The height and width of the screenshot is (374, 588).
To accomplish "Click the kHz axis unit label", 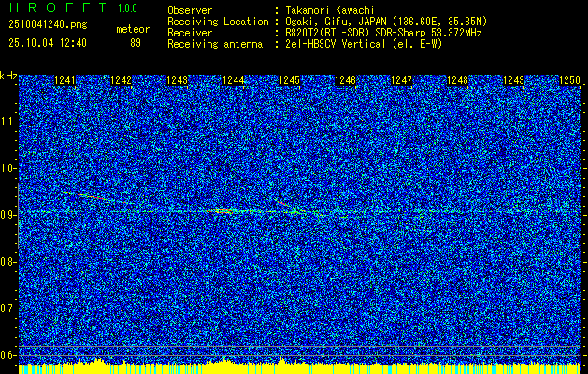I will coord(8,76).
